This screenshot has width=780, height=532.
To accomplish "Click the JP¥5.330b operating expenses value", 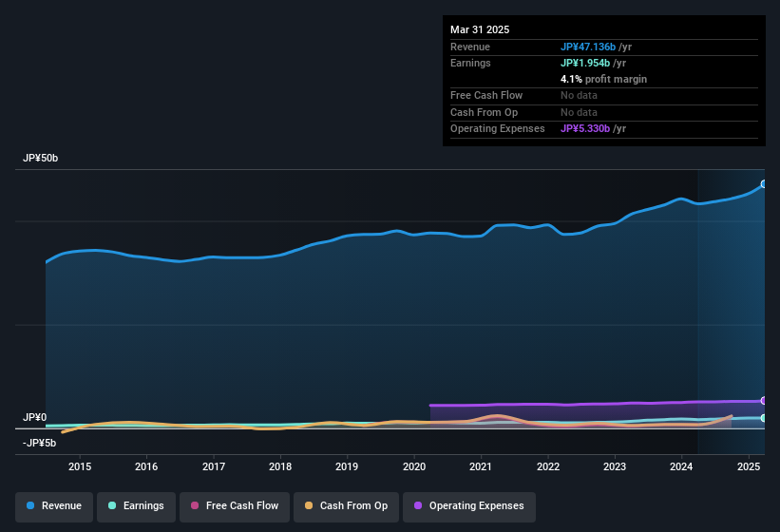I will pyautogui.click(x=585, y=129).
